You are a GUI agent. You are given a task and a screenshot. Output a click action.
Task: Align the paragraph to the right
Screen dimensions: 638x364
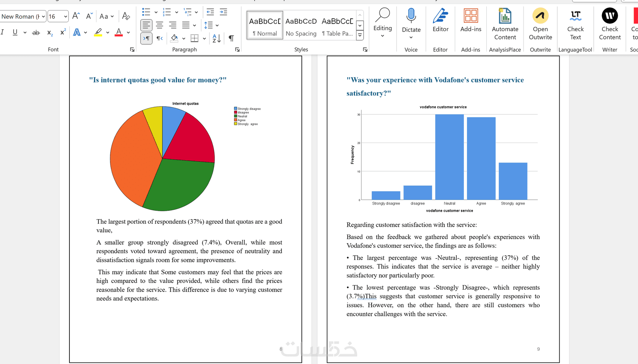tap(173, 25)
